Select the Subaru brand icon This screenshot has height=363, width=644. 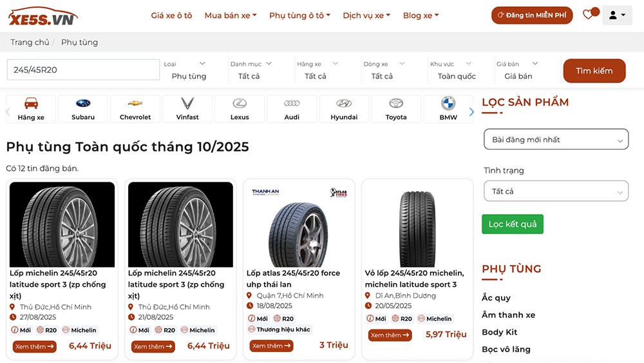(83, 109)
